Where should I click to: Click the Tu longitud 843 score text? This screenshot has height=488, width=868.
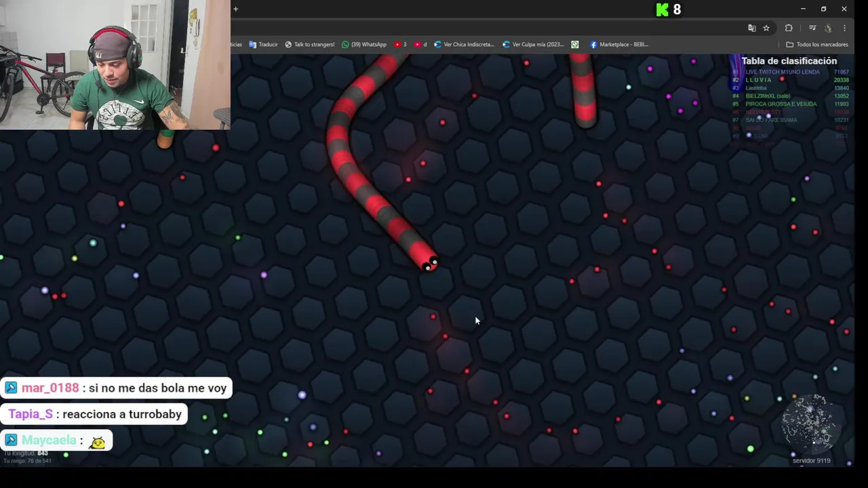point(26,453)
